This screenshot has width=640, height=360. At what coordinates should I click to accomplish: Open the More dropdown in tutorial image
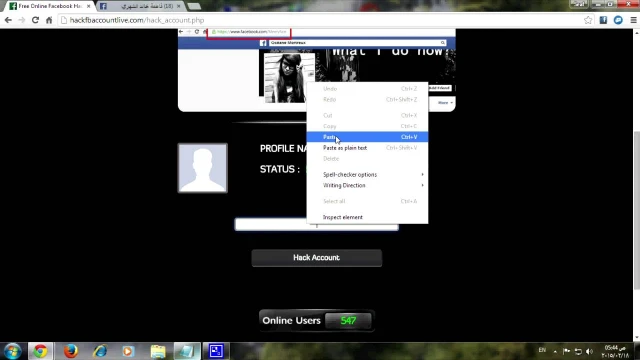point(445,103)
